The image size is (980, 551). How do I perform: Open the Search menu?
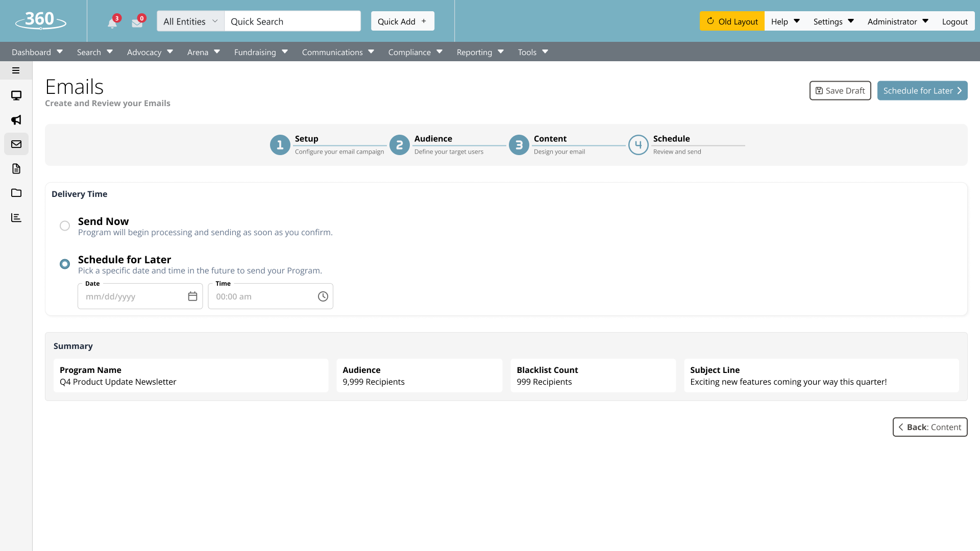[x=95, y=52]
